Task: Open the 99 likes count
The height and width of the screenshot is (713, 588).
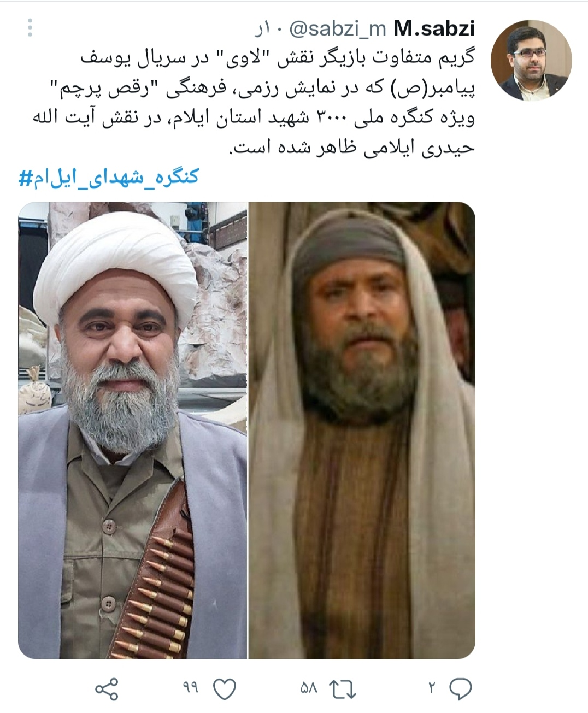Action: [x=190, y=688]
